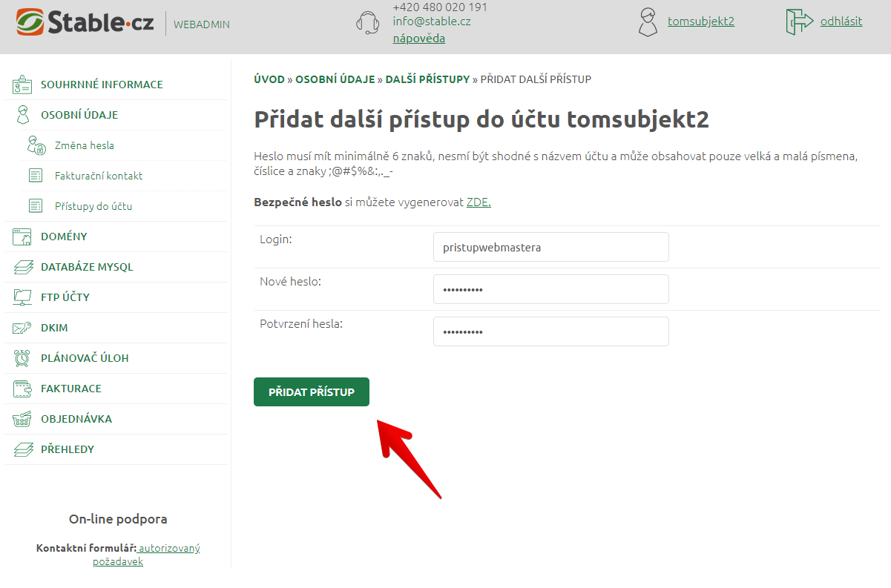This screenshot has width=891, height=588.
Task: Click the user profile icon in the header
Action: 648,22
